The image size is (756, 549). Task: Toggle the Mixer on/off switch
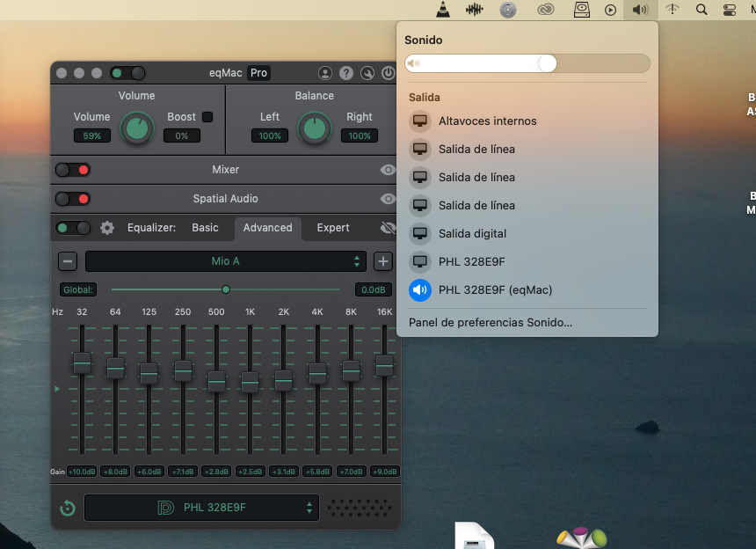(x=73, y=170)
